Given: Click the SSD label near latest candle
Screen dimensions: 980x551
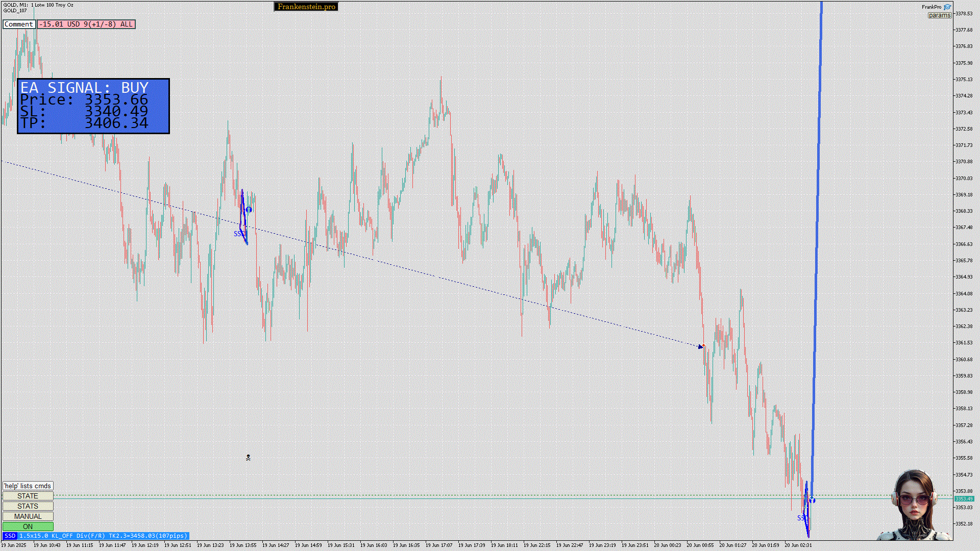Looking at the screenshot, I should click(802, 518).
